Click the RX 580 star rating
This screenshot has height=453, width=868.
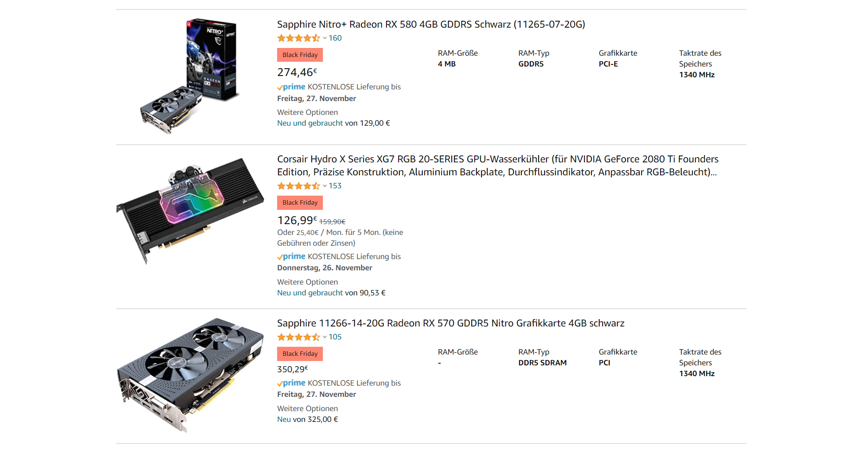pyautogui.click(x=298, y=38)
